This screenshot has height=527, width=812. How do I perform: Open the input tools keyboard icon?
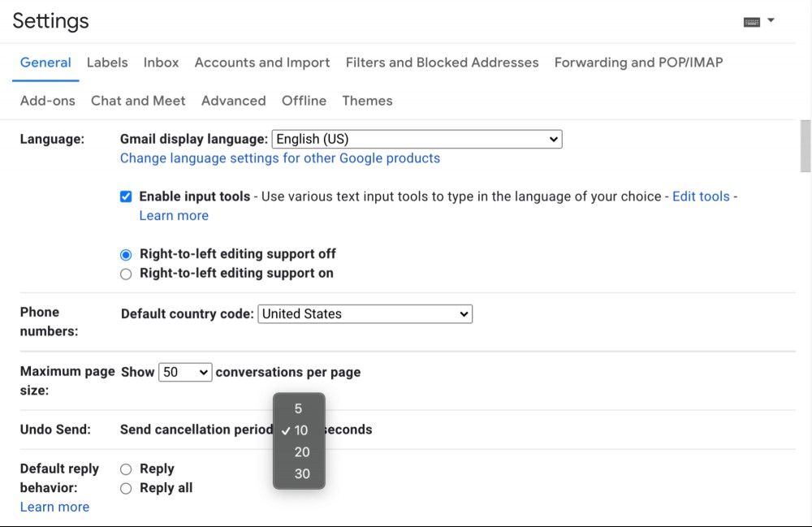751,22
